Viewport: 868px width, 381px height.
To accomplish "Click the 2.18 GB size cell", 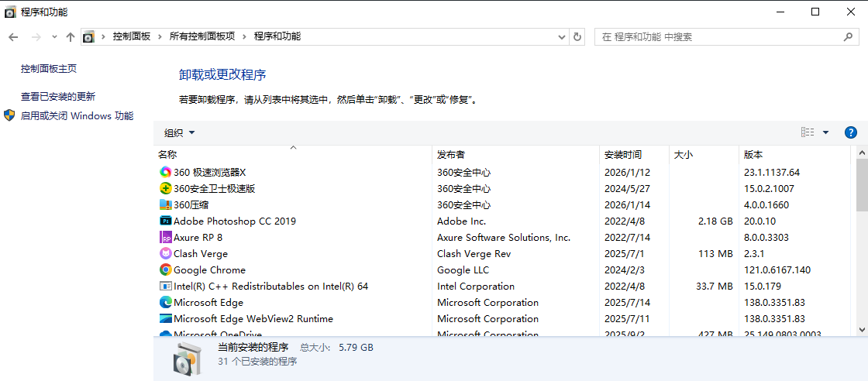I will 715,221.
